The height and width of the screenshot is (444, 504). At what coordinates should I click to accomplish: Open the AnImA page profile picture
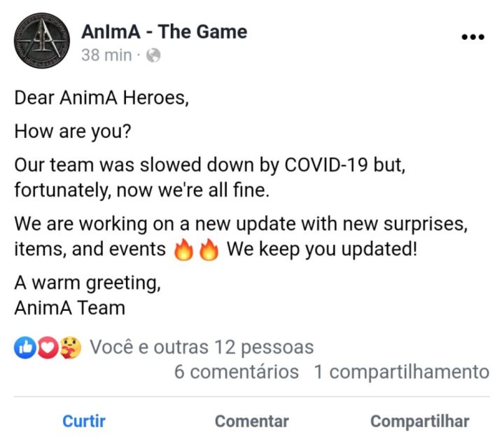coord(42,41)
